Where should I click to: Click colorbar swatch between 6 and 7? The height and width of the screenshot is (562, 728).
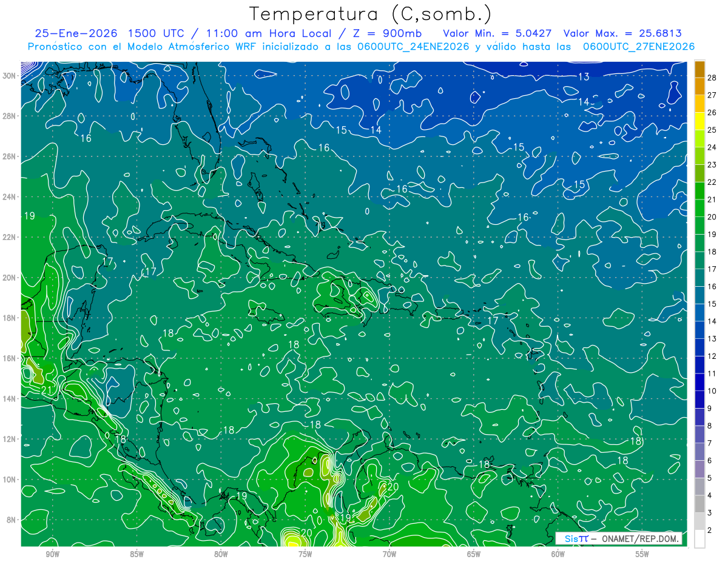699,452
